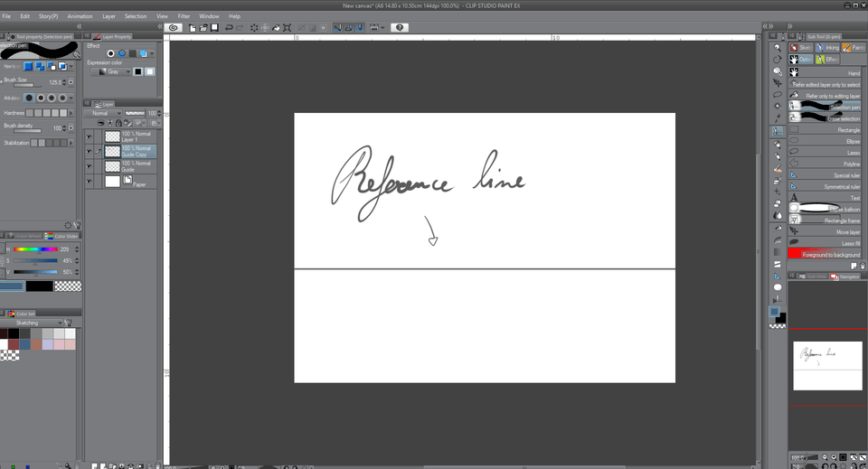Click the Navigator canvas thumbnail preview

827,366
